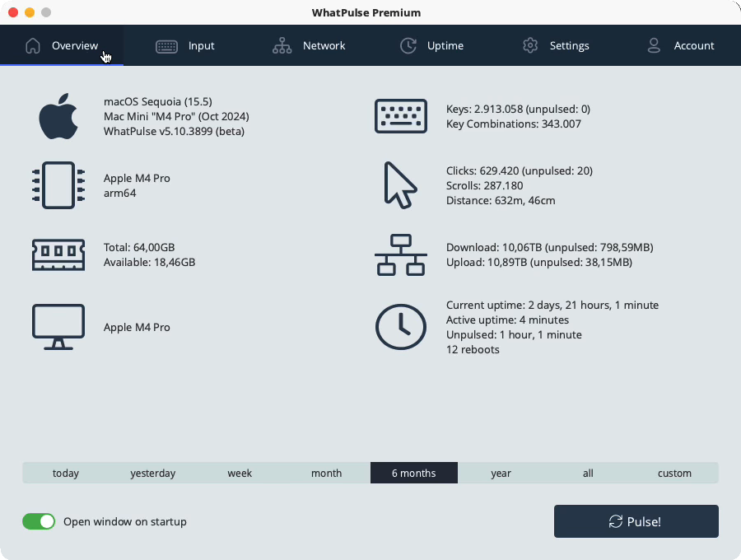Screen dimensions: 741x560
Task: Click the Download: 10,06TB text
Action: coord(494,247)
